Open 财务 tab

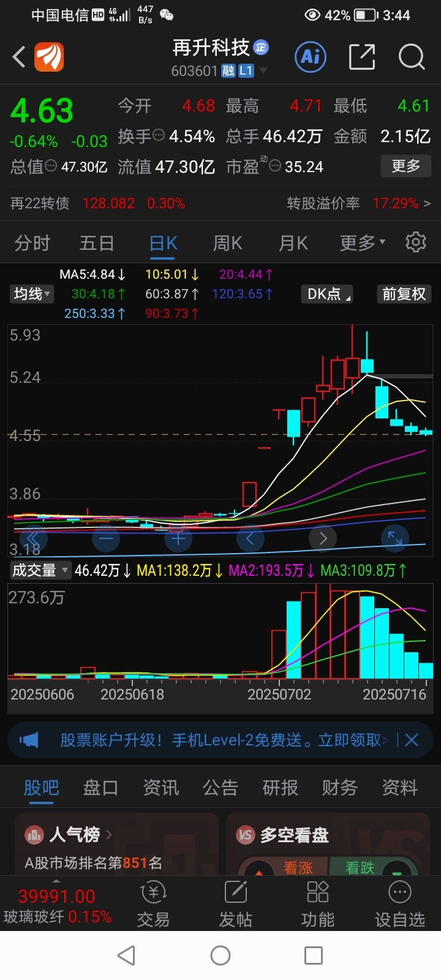340,787
